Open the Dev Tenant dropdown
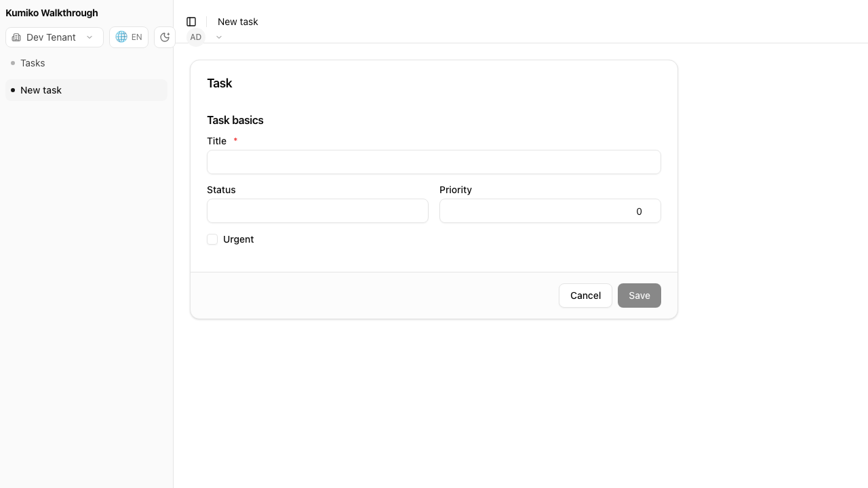Viewport: 868px width, 488px height. tap(54, 37)
